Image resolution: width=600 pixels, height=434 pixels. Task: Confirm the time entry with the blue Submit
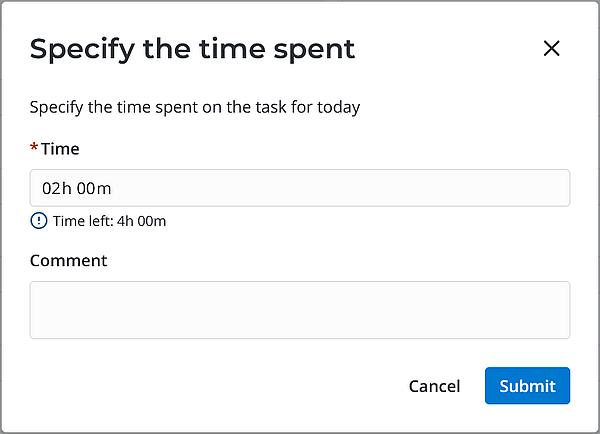point(527,386)
